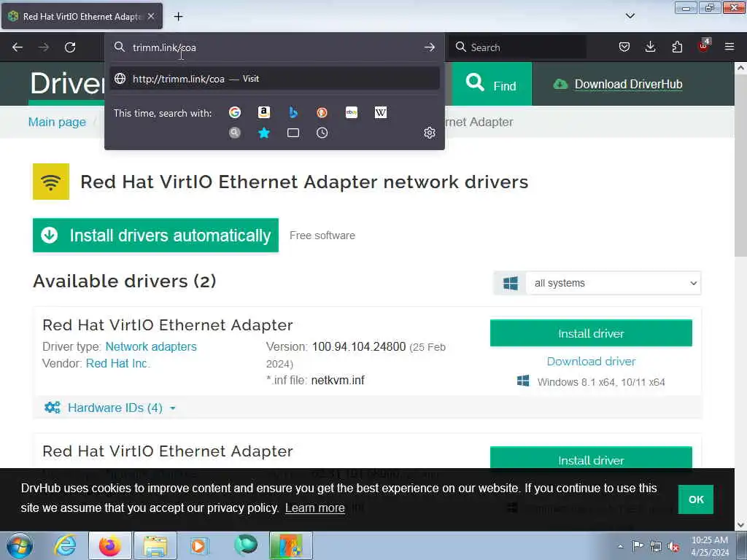Search bookmarks via the star icon
747x560 pixels.
coord(264,133)
